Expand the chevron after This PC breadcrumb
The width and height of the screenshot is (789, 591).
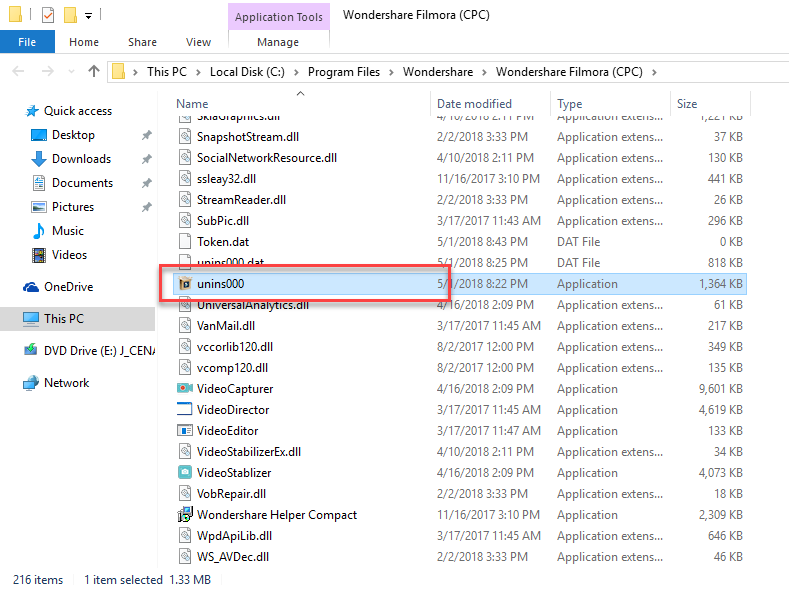198,72
